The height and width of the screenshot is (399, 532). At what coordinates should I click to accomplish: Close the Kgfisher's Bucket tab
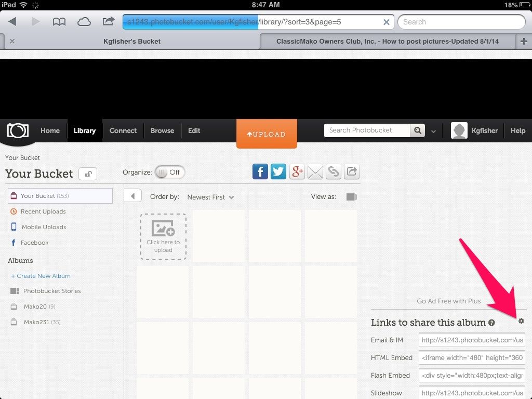[x=12, y=41]
